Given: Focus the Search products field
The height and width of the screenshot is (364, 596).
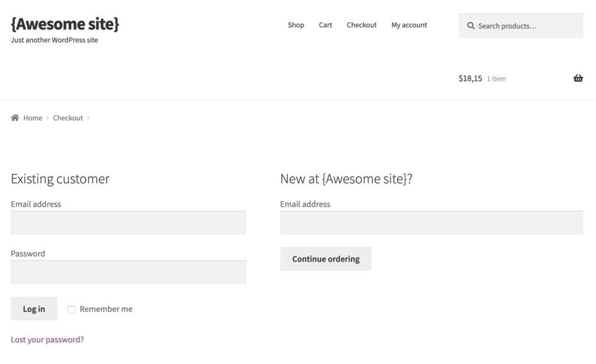Looking at the screenshot, I should 527,26.
